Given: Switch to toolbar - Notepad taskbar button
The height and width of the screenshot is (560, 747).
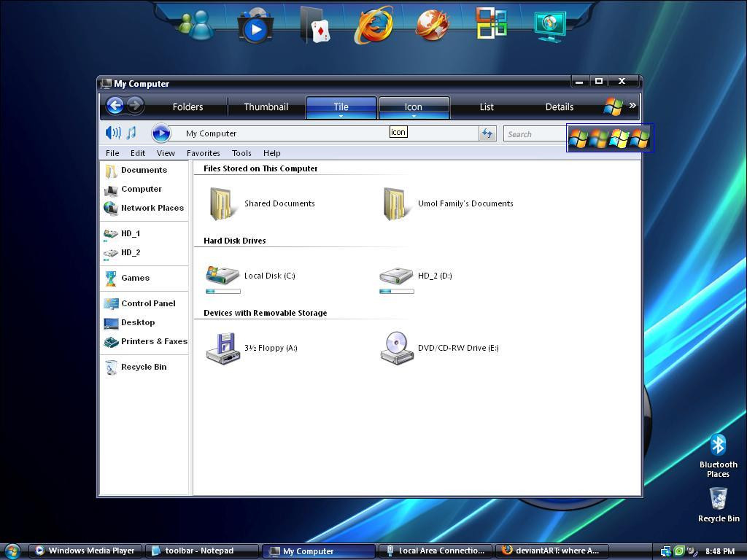Looking at the screenshot, I should (x=202, y=551).
